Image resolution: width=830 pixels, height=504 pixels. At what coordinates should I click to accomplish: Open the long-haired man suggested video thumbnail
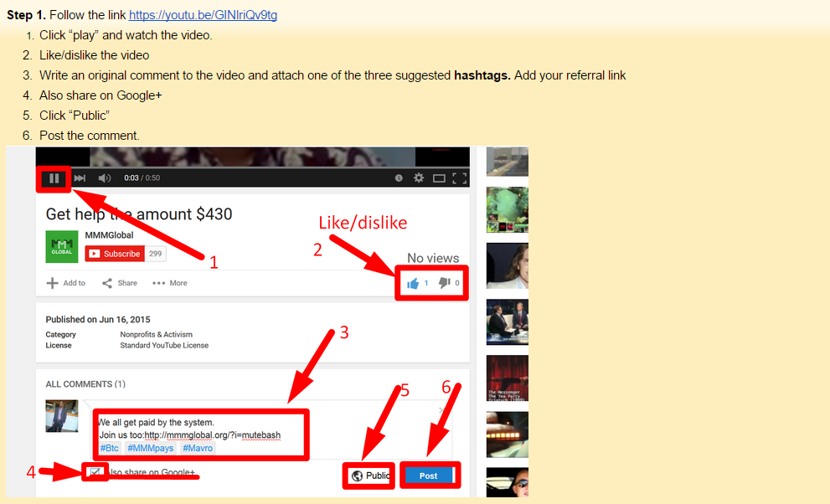click(507, 266)
